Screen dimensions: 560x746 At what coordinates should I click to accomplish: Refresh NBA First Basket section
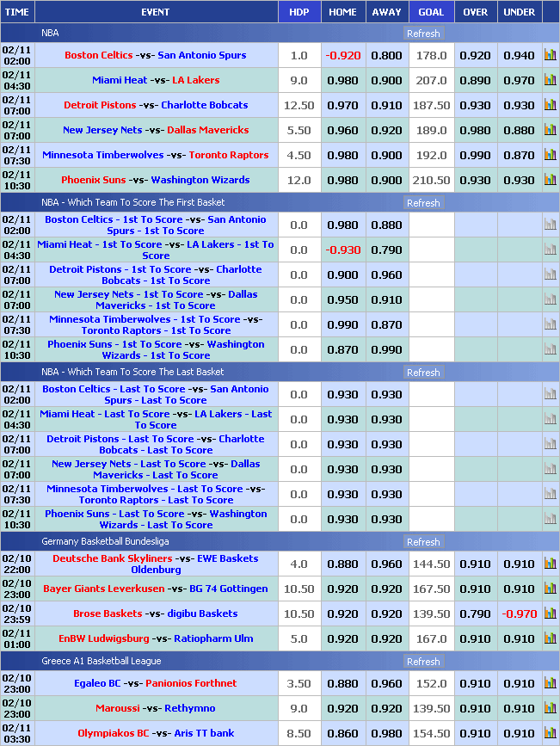(x=423, y=203)
